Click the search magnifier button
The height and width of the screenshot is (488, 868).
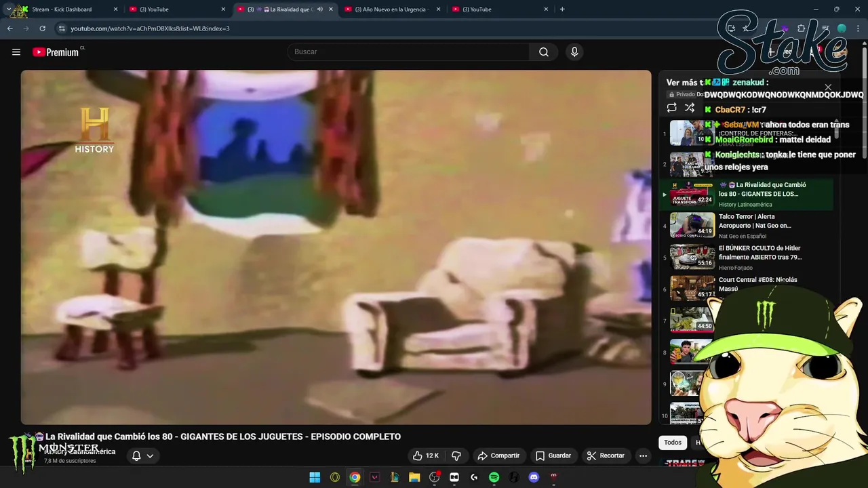[x=544, y=52]
